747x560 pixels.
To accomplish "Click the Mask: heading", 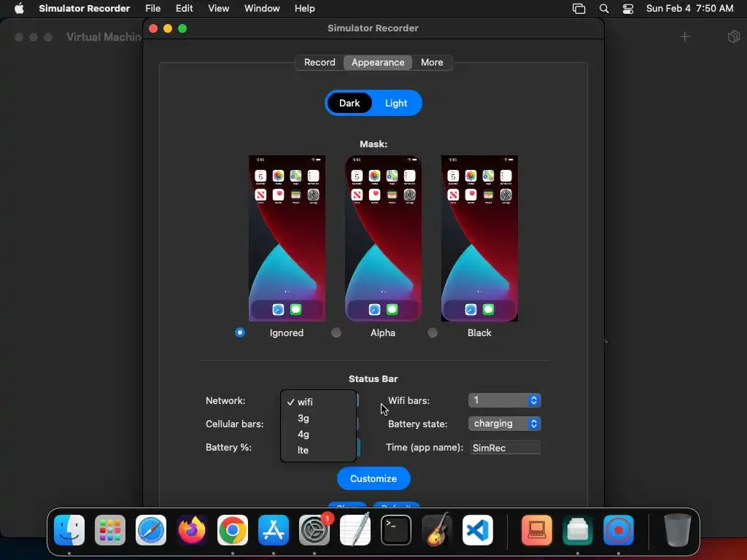I will pos(373,144).
